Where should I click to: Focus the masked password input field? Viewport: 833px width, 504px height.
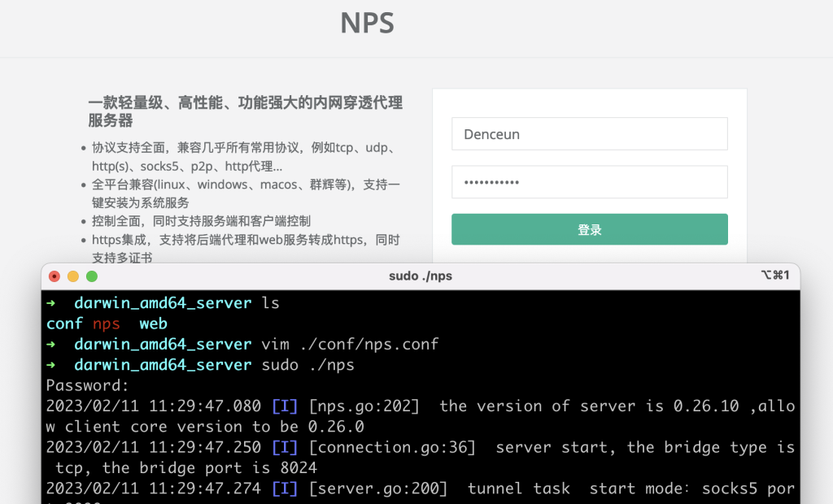pyautogui.click(x=589, y=182)
